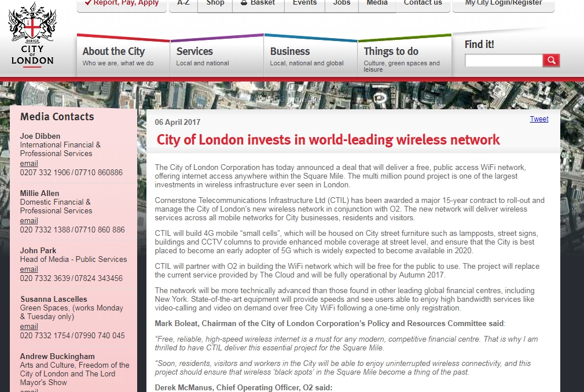The height and width of the screenshot is (392, 584).
Task: Click the City of London crest logo
Action: (32, 35)
